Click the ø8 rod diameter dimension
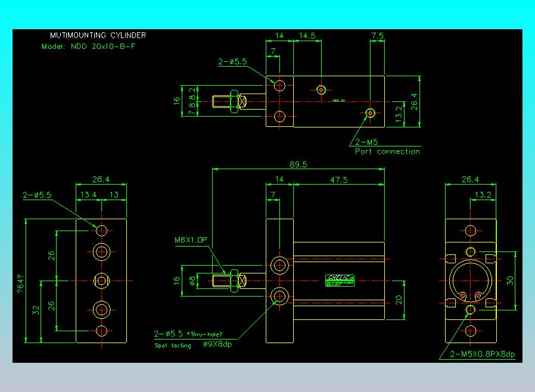Screen dimensions: 535x392 (x=193, y=281)
